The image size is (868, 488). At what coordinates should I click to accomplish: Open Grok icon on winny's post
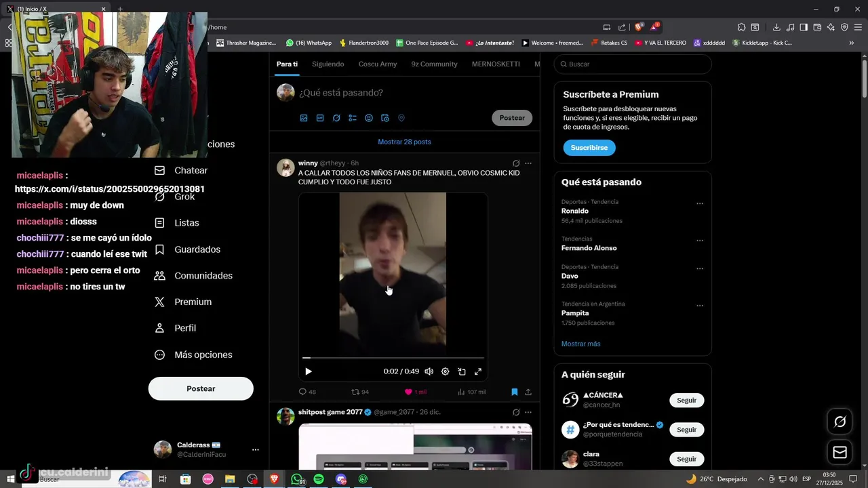(x=516, y=163)
